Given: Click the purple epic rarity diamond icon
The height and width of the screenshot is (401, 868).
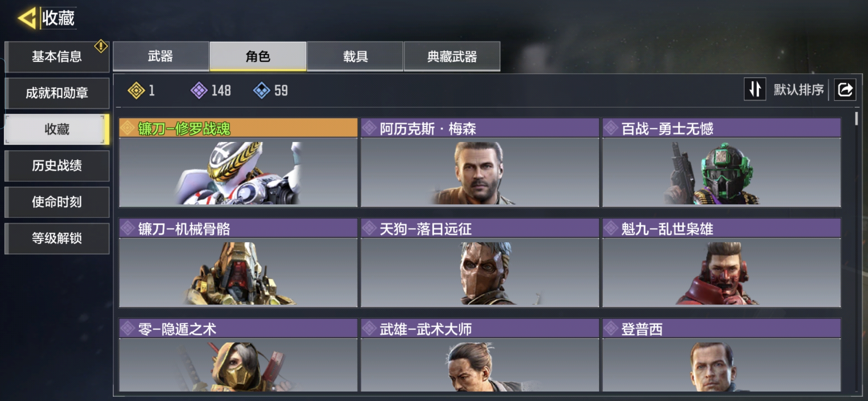Looking at the screenshot, I should point(199,90).
